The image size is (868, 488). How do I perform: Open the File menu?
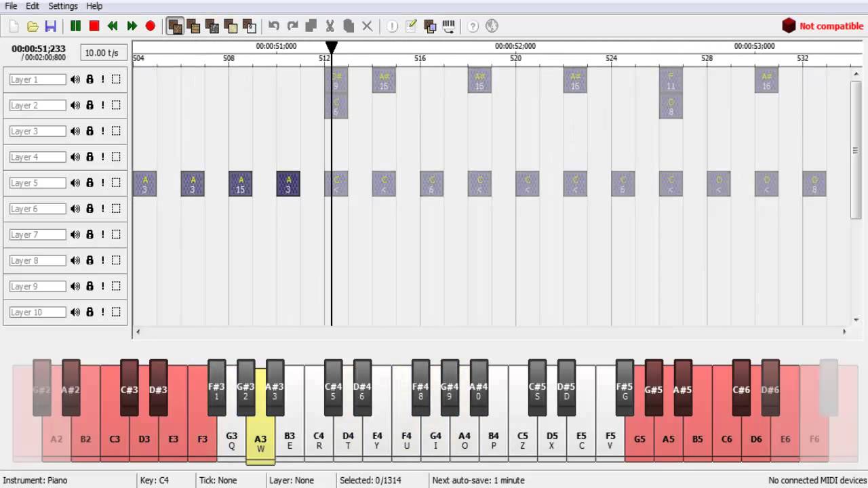pos(11,6)
